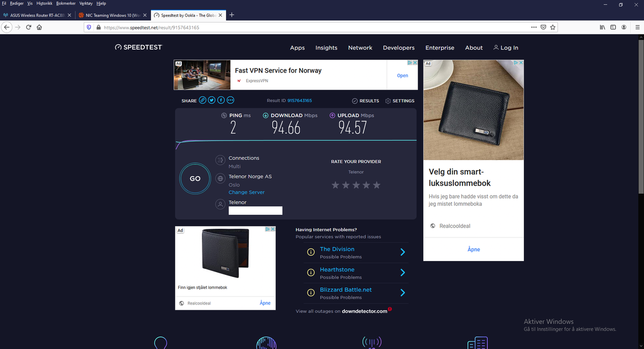The image size is (644, 349).
Task: Open a new browser tab
Action: tap(232, 15)
